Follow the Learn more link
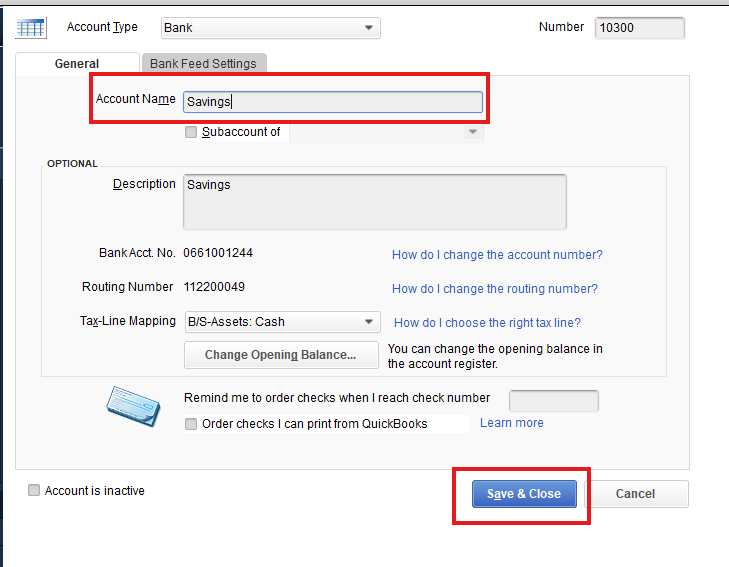This screenshot has width=729, height=567. (x=511, y=423)
